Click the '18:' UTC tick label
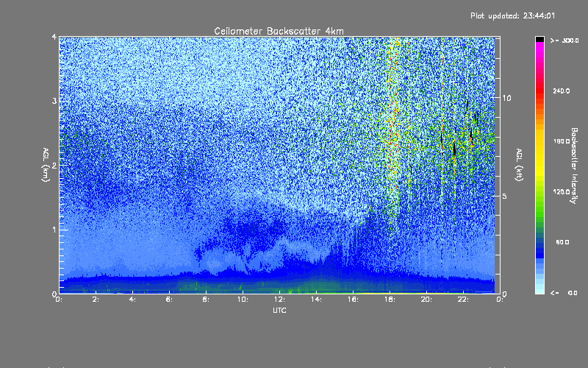The width and height of the screenshot is (588, 368). coord(390,300)
